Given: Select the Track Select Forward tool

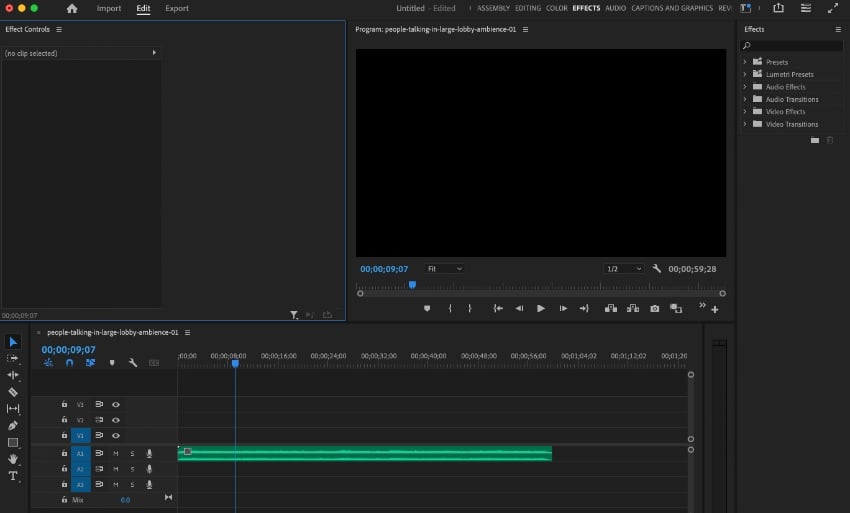Looking at the screenshot, I should 12,358.
